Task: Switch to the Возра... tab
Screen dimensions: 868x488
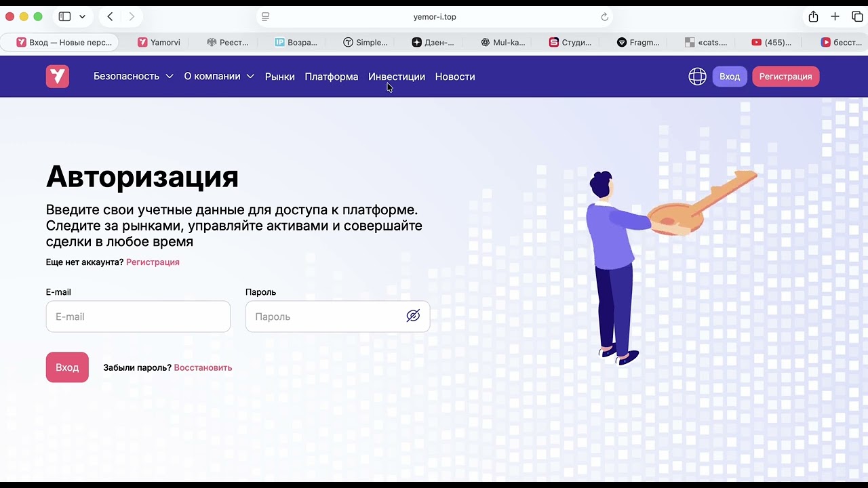Action: [x=296, y=42]
